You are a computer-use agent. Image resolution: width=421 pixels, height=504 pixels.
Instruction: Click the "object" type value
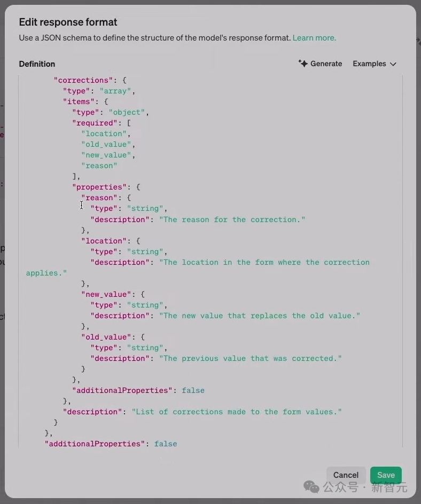pyautogui.click(x=127, y=112)
